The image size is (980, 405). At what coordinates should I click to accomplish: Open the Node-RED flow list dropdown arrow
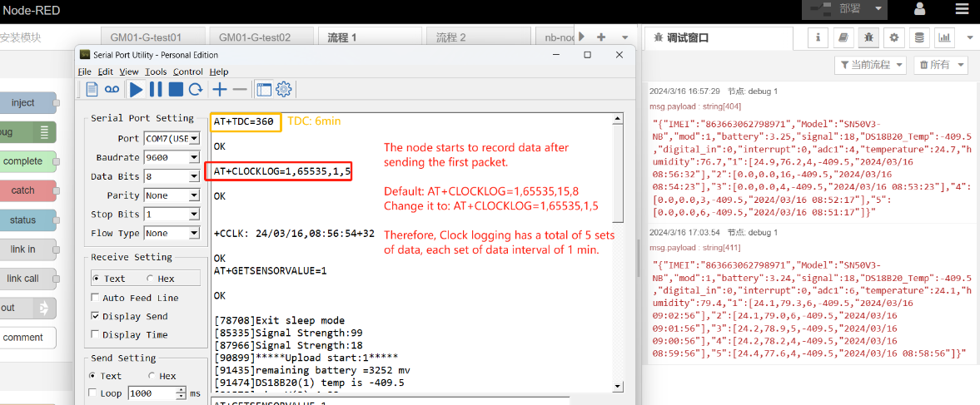625,37
